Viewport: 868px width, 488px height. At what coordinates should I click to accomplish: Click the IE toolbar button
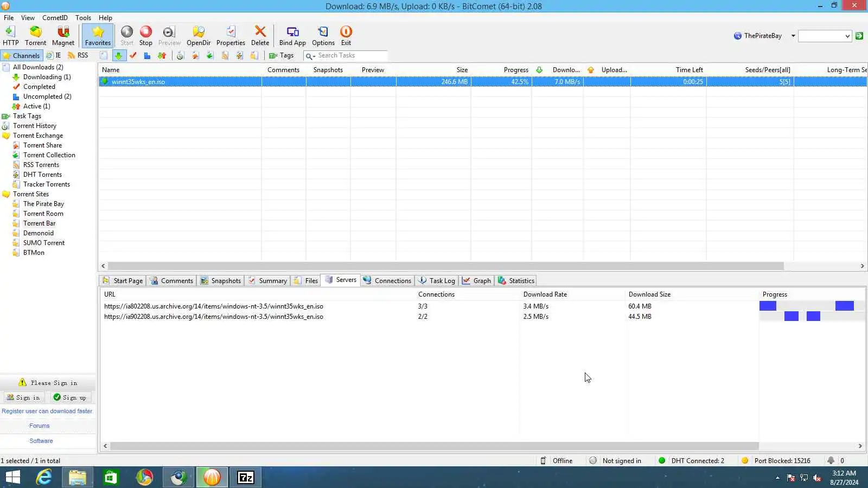(53, 55)
